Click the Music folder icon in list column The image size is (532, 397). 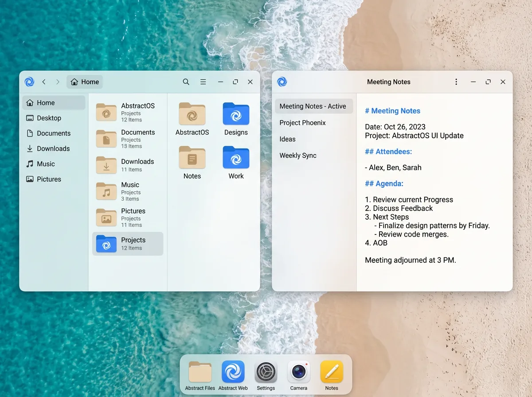106,191
